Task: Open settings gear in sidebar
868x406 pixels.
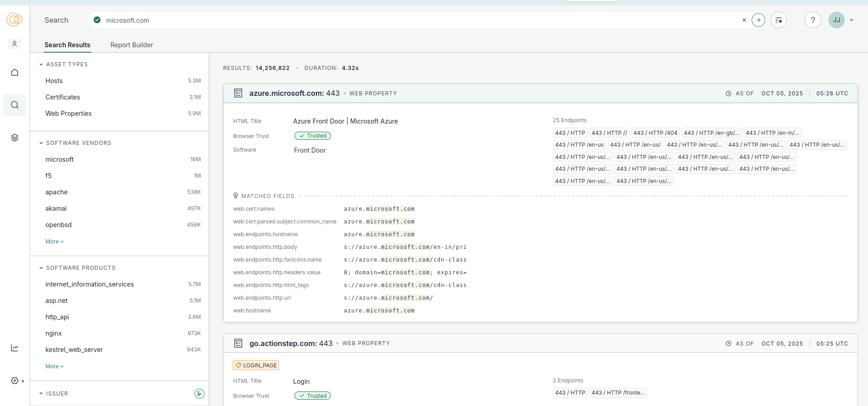Action: 15,381
